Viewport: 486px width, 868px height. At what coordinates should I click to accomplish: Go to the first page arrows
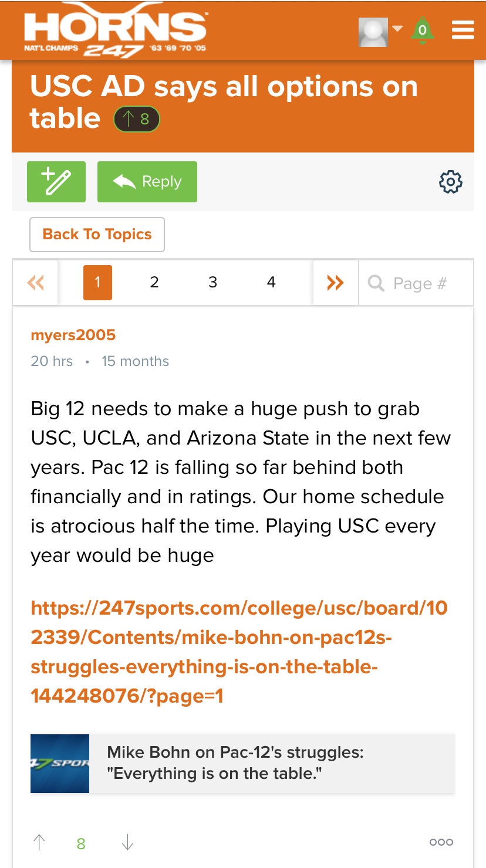pyautogui.click(x=36, y=283)
